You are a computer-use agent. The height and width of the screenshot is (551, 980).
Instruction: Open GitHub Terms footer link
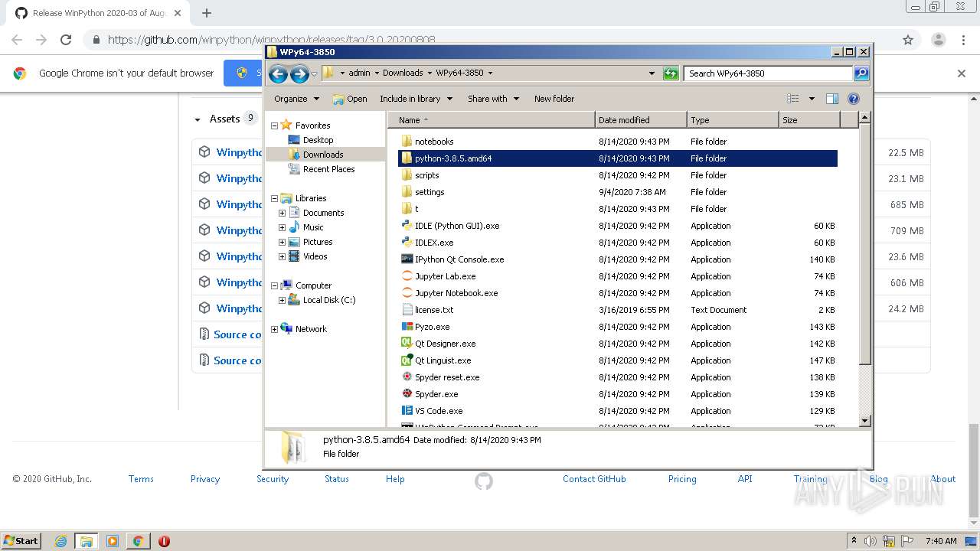[x=141, y=479]
